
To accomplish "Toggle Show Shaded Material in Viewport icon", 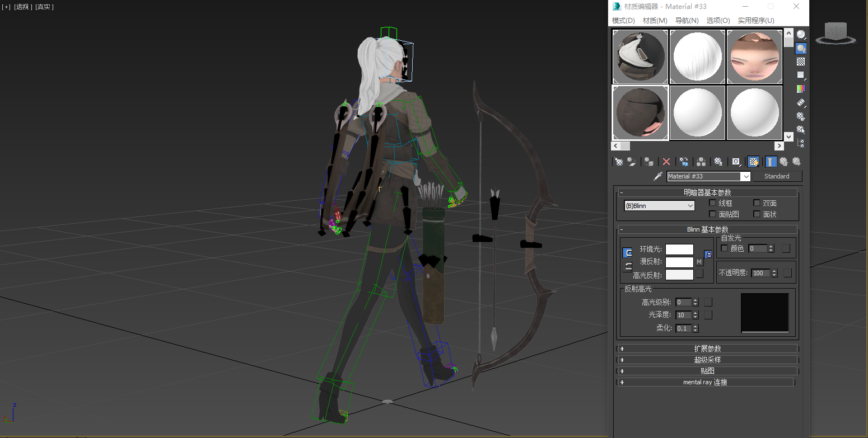I will pos(753,162).
